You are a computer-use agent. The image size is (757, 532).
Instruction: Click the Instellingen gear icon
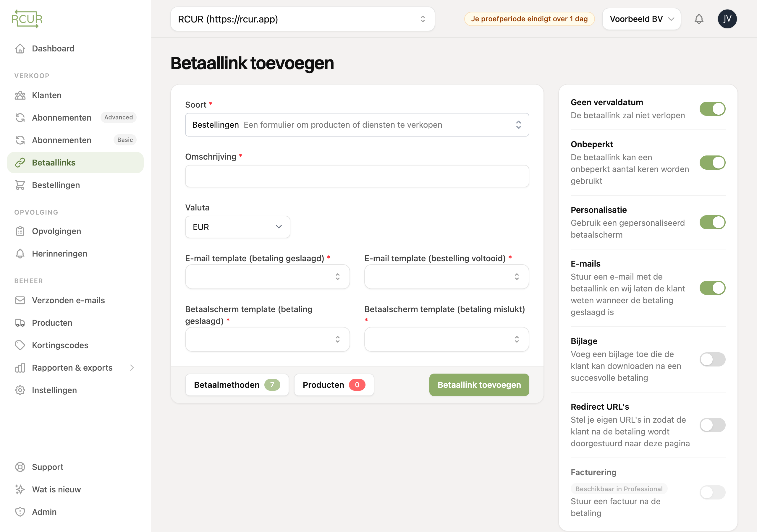point(20,390)
